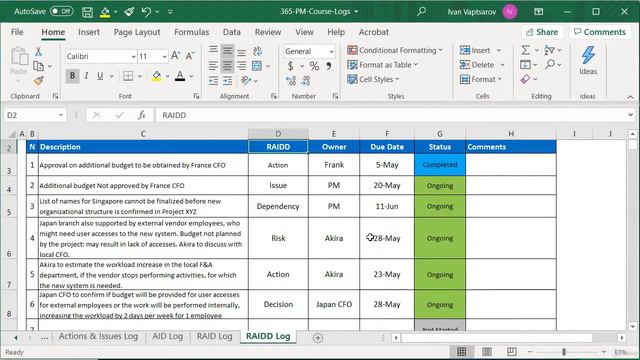Open the search magnifier in title bar

(422, 11)
